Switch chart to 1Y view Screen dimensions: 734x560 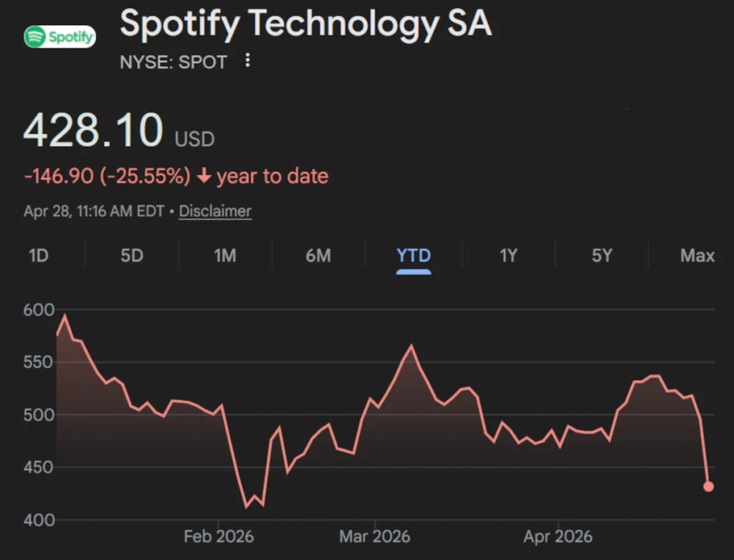pos(508,255)
